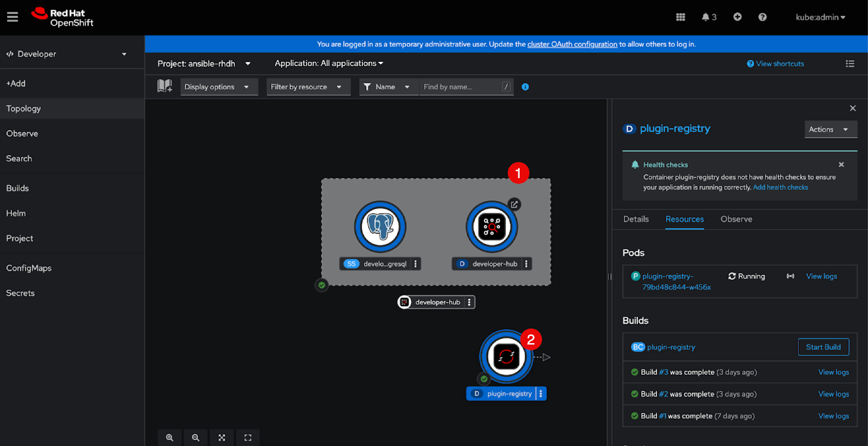This screenshot has height=446, width=868.
Task: Select the PostgreSQL statefulset node
Action: pos(380,227)
